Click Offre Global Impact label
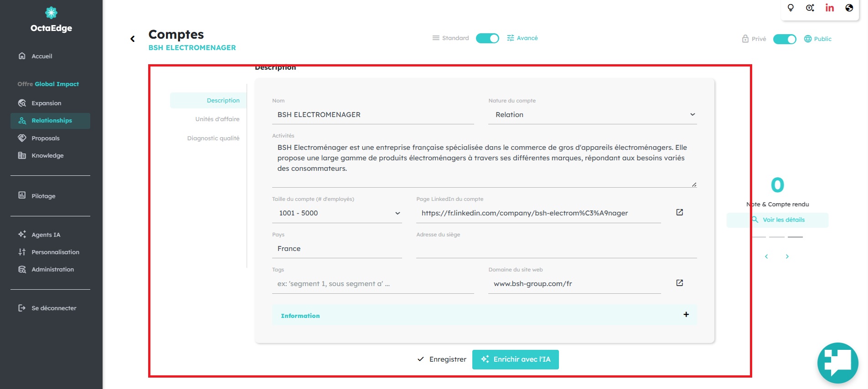This screenshot has width=868, height=389. [48, 84]
